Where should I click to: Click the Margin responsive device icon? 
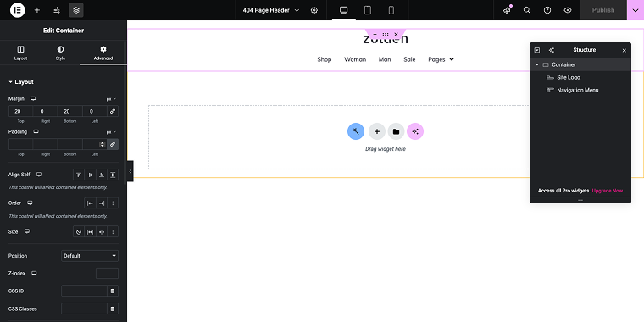pos(33,99)
